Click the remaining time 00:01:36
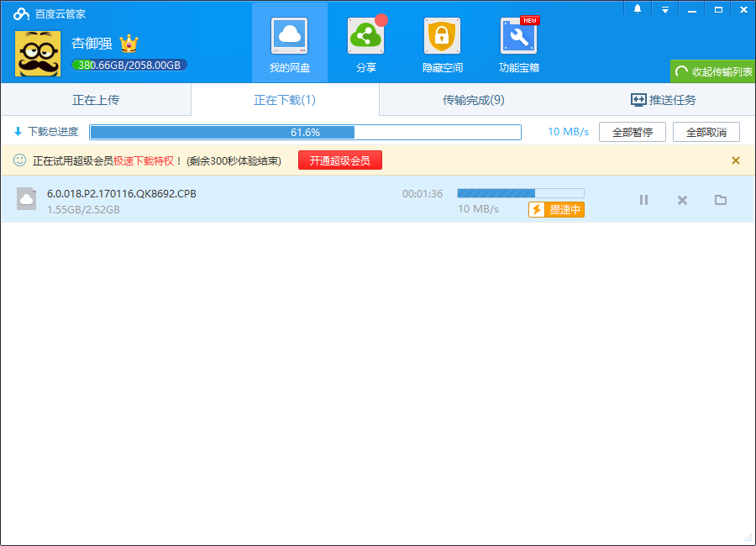The height and width of the screenshot is (546, 756). 423,194
